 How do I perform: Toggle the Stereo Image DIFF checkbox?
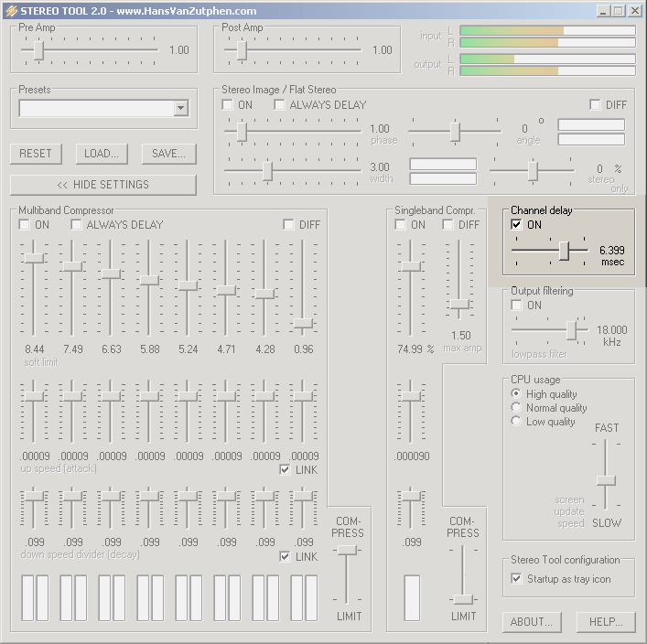click(x=595, y=105)
